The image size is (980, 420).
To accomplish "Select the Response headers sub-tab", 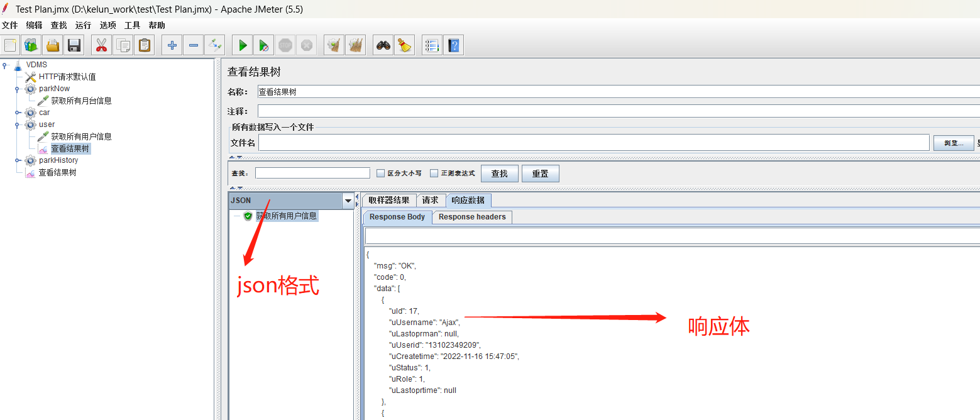I will (472, 217).
